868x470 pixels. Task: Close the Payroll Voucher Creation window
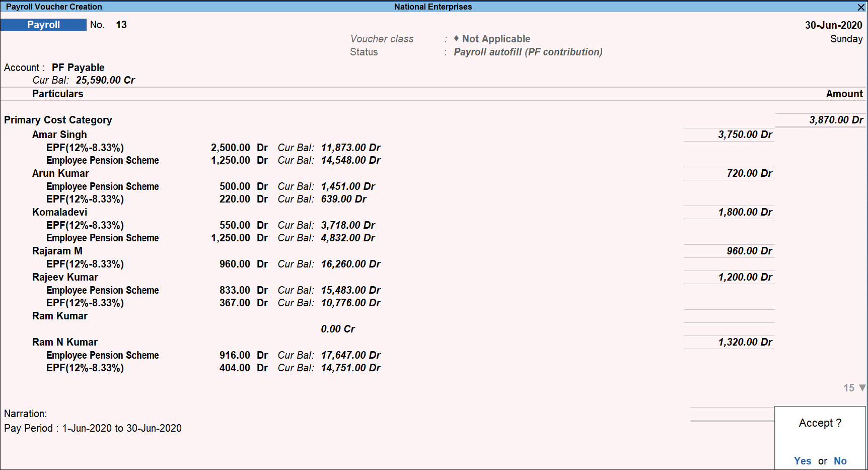(860, 7)
